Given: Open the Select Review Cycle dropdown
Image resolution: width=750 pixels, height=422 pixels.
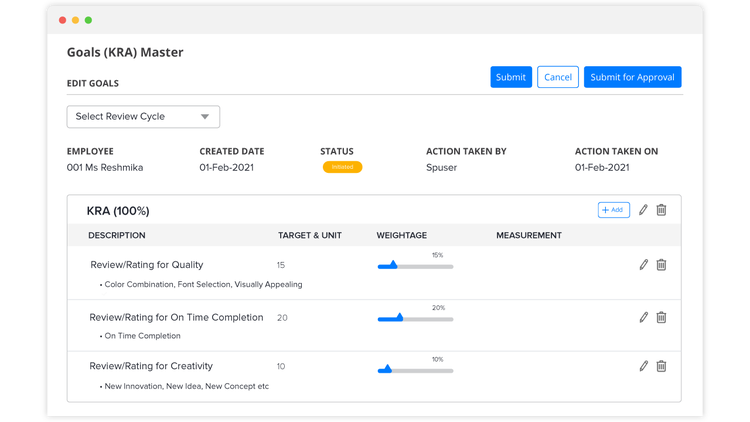Looking at the screenshot, I should (143, 117).
